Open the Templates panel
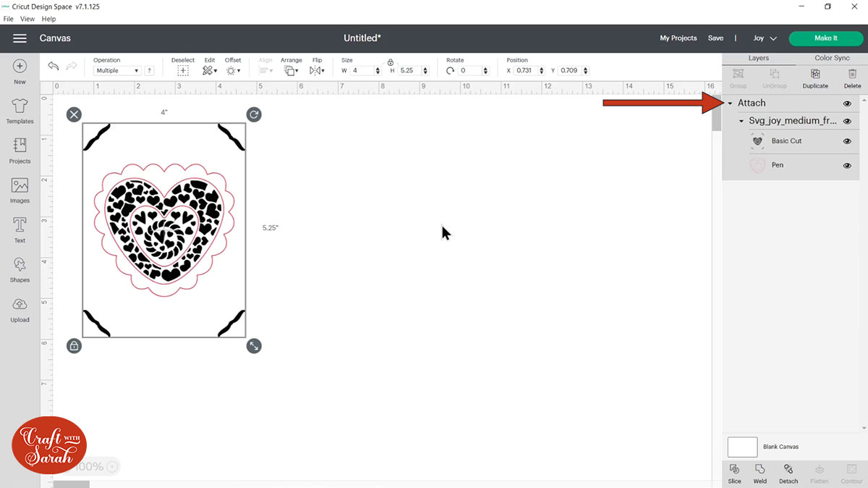 tap(20, 111)
